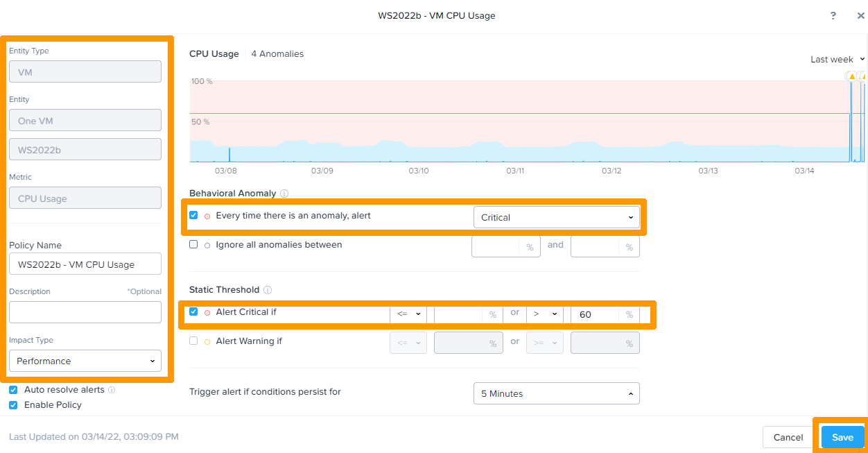Click the Behavioral Anomaly info icon
The height and width of the screenshot is (453, 868).
284,194
